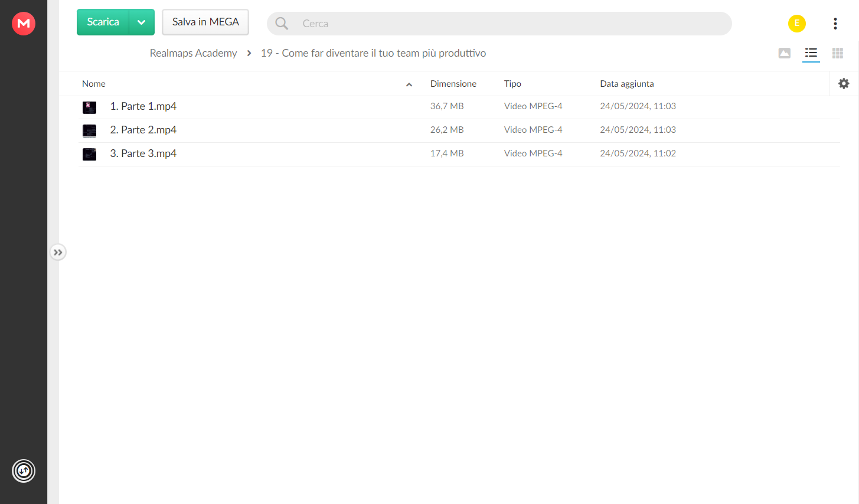Click Video MPEG-4 type of Parte 2.mp4
This screenshot has height=504, width=859.
point(533,130)
